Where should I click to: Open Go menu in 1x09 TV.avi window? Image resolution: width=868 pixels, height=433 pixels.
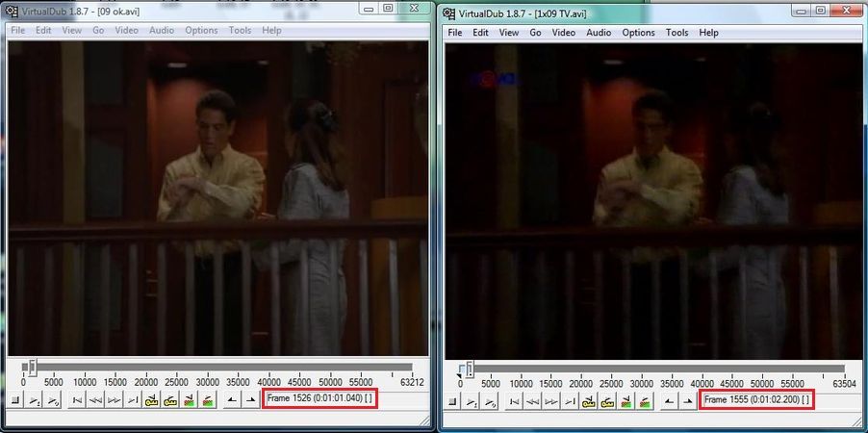535,33
